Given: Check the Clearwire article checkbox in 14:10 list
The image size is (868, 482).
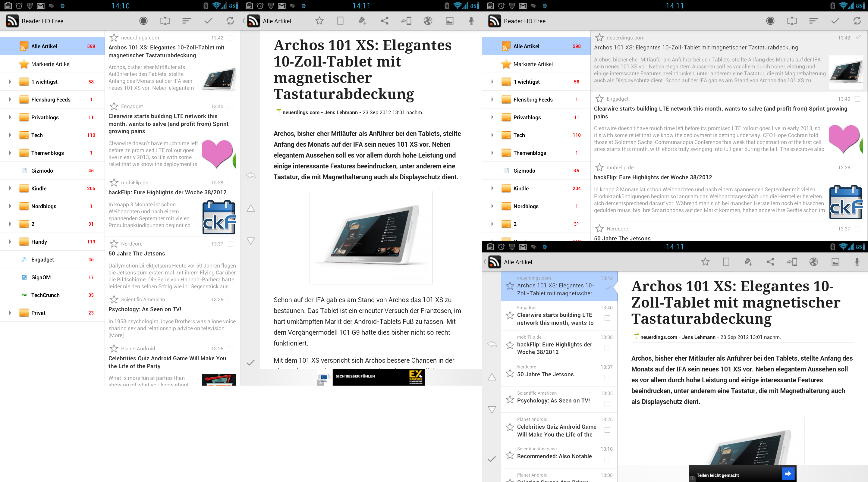Looking at the screenshot, I should 231,106.
